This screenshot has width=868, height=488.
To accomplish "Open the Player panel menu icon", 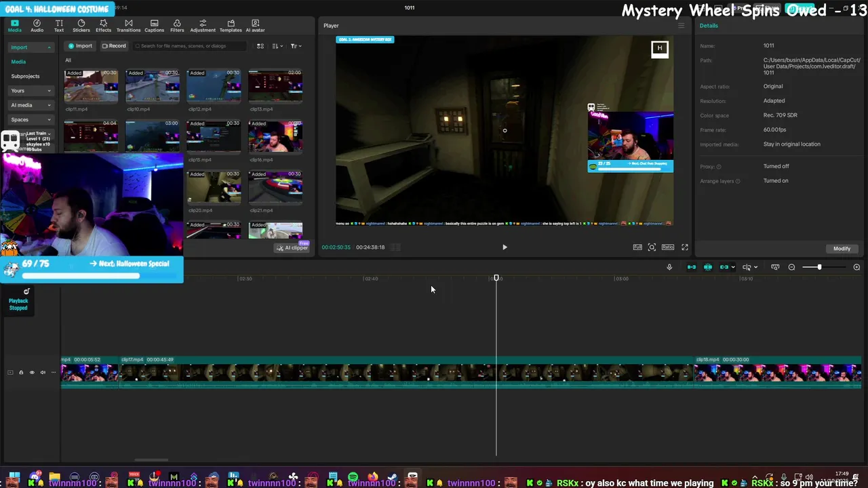I will click(x=682, y=26).
